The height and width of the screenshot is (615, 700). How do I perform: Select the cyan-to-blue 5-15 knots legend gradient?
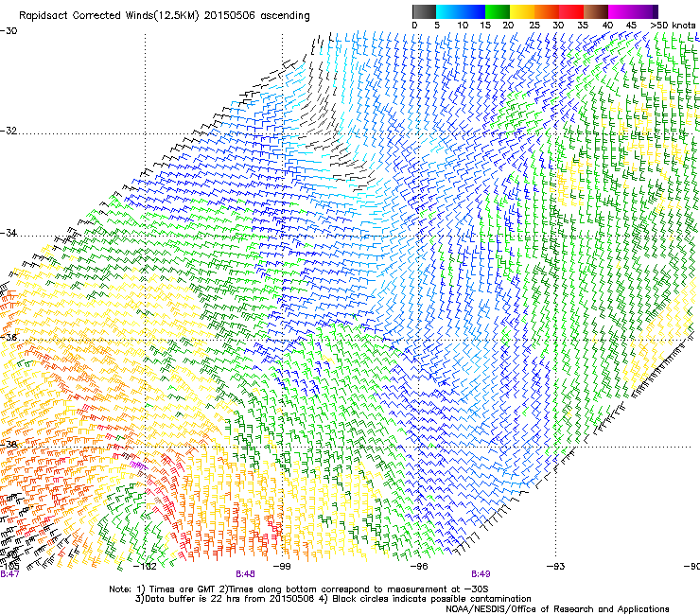(x=461, y=11)
